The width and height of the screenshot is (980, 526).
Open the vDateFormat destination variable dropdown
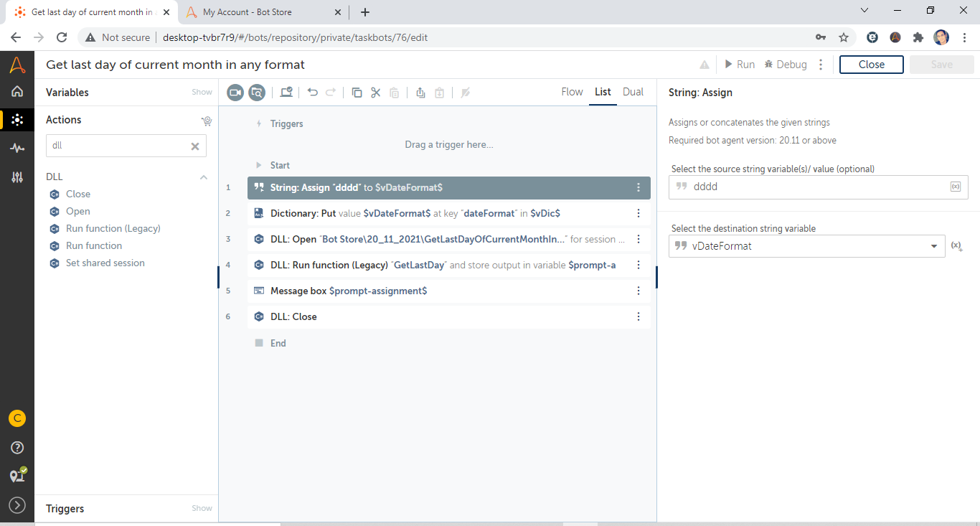[933, 246]
